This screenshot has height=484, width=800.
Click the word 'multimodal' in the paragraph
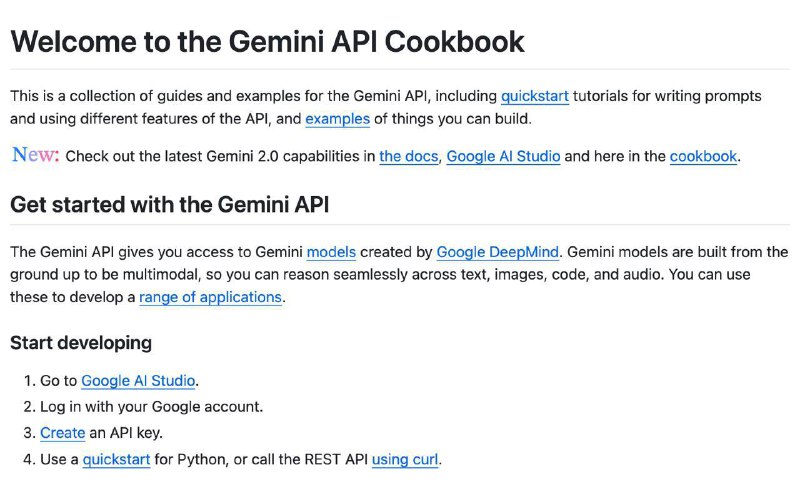coord(161,274)
